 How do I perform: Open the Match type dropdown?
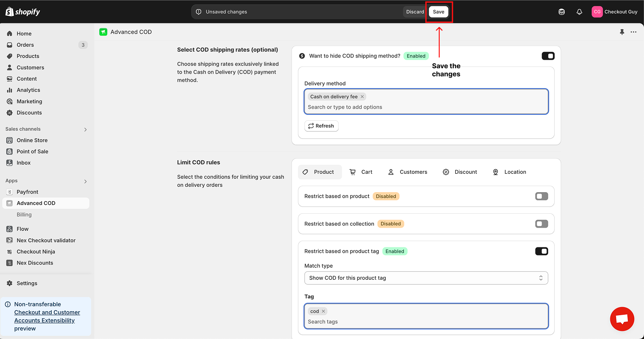426,278
